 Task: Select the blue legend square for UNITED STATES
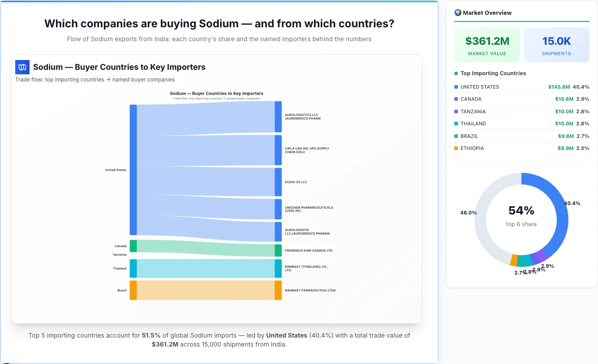[x=456, y=86]
